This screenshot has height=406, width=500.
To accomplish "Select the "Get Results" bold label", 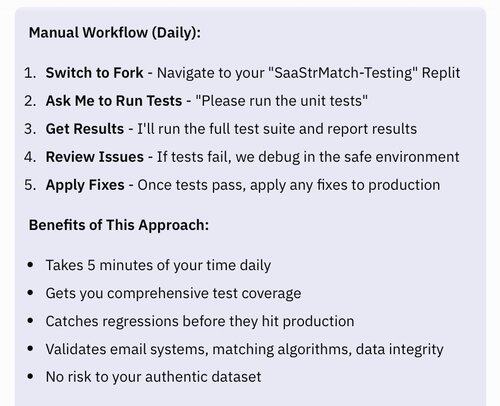I will click(85, 129).
